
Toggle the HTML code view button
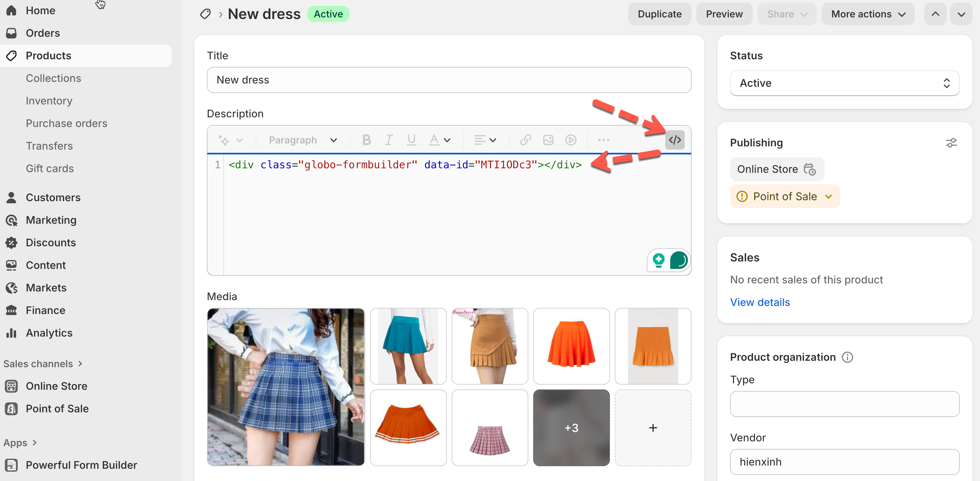click(x=674, y=140)
